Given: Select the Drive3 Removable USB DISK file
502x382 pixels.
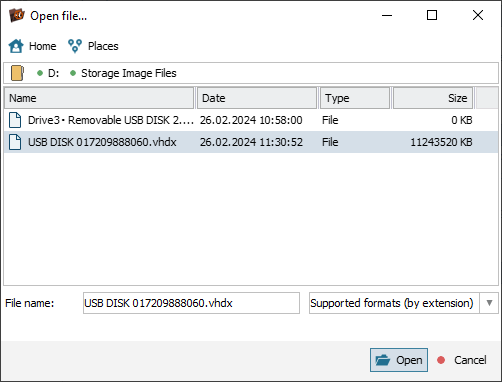Looking at the screenshot, I should [x=251, y=120].
